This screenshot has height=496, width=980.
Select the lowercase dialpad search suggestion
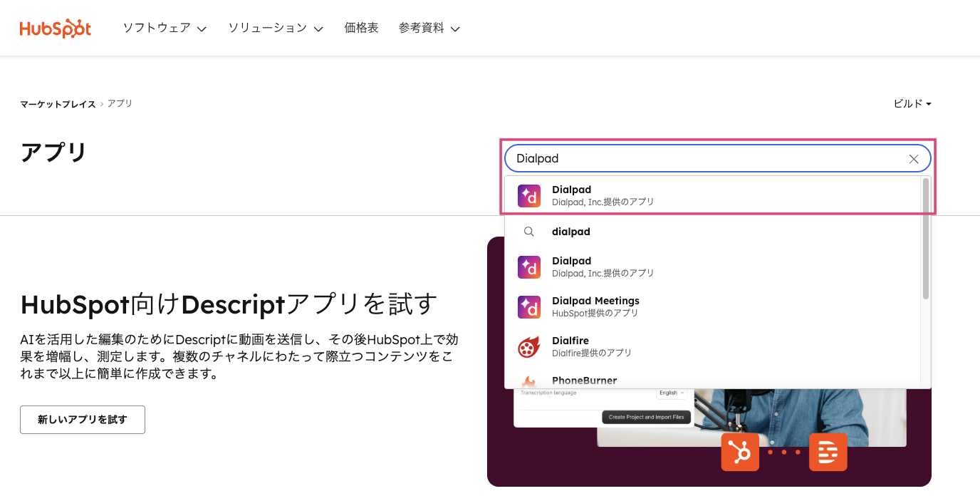(x=571, y=232)
